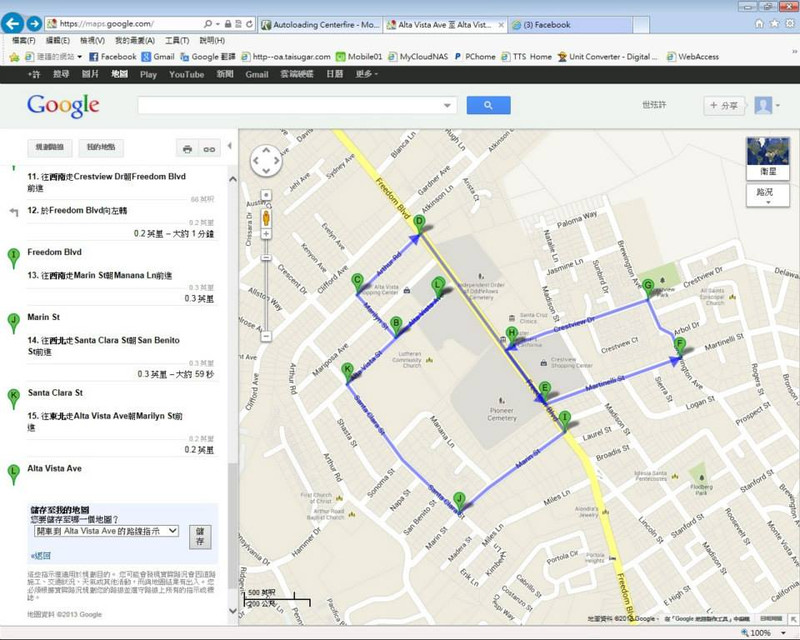Click waypoint marker H on the map

point(511,337)
